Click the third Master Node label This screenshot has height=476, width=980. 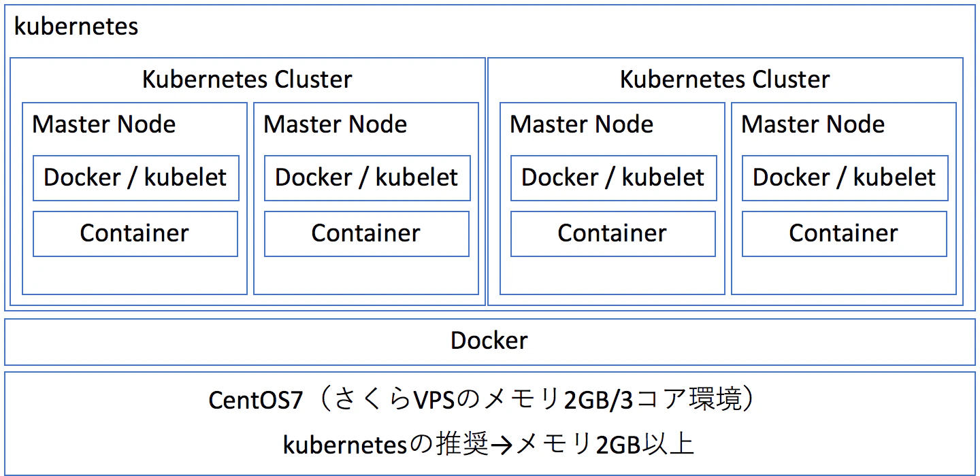[x=582, y=124]
